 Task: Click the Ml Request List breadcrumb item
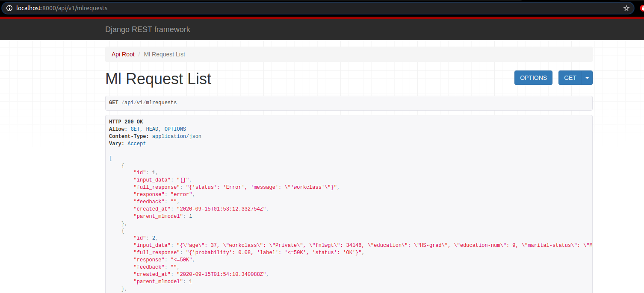pyautogui.click(x=164, y=54)
